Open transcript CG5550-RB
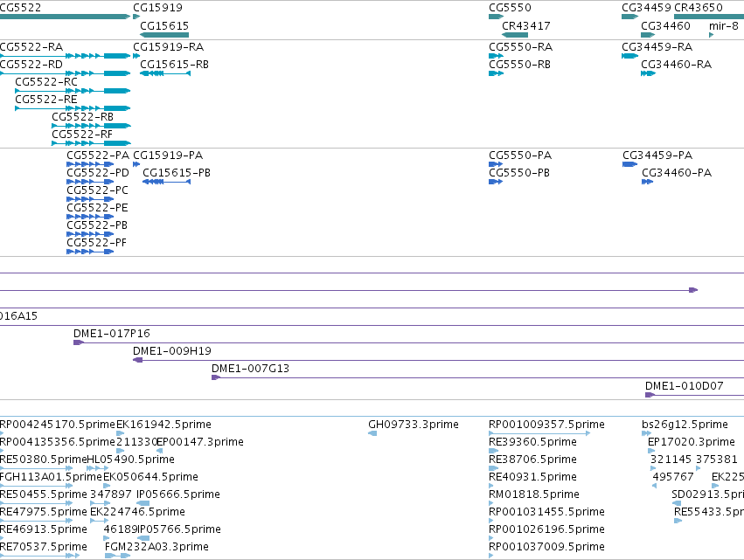 tap(519, 65)
